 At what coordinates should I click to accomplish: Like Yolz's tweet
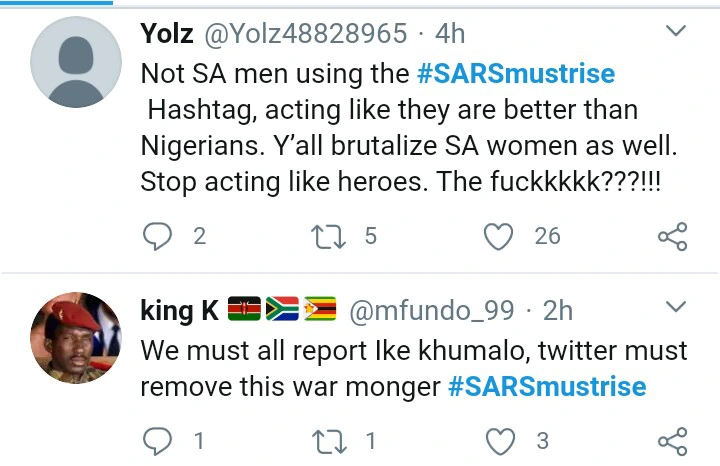(499, 236)
